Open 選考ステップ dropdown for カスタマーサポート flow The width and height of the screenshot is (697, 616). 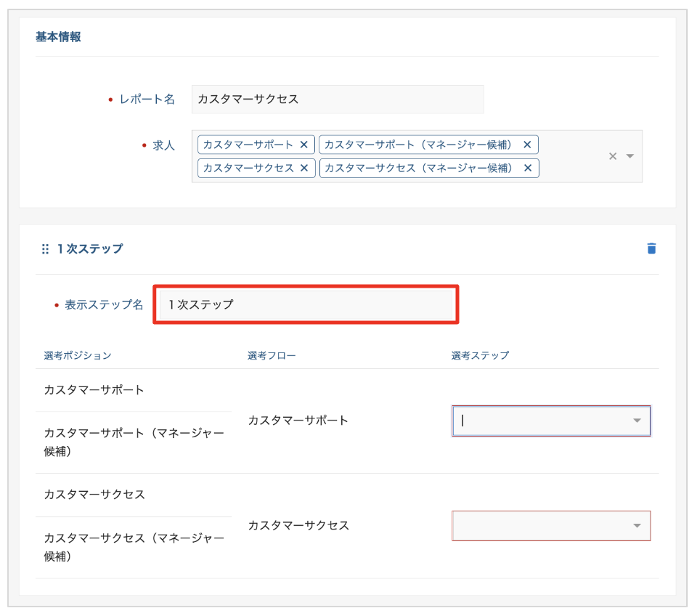tap(551, 421)
